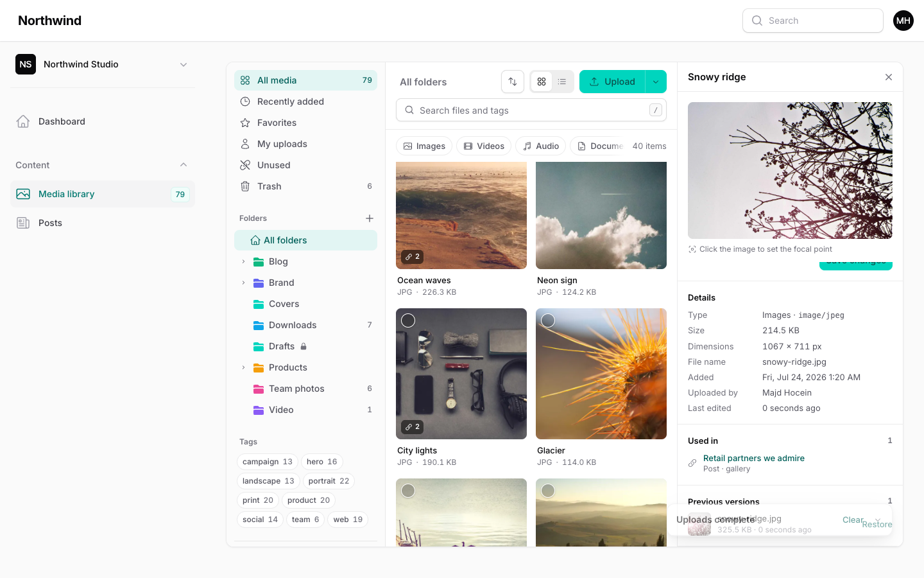Collapse the Content section

coord(184,165)
